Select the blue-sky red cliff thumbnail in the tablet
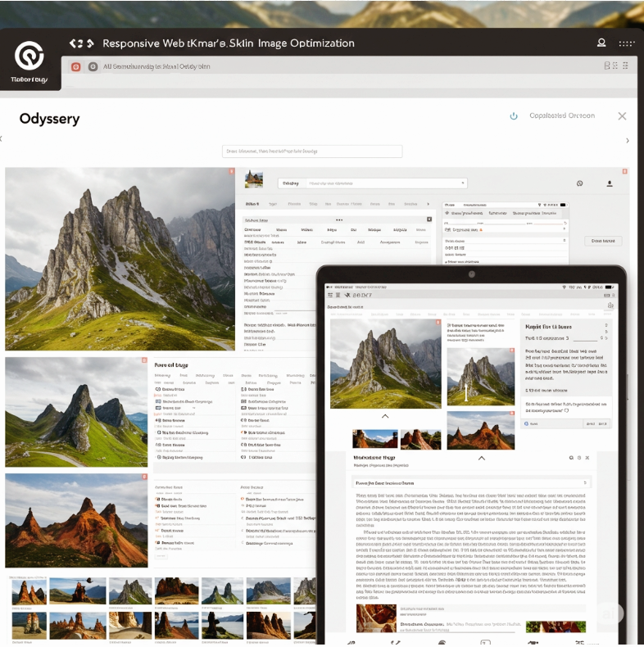The height and width of the screenshot is (647, 644). pyautogui.click(x=374, y=439)
